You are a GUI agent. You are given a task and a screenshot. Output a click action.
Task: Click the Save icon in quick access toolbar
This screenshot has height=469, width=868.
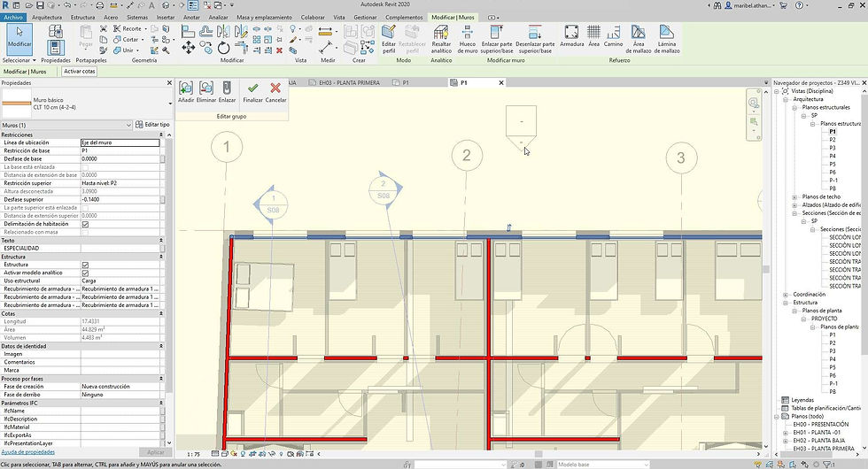point(41,5)
